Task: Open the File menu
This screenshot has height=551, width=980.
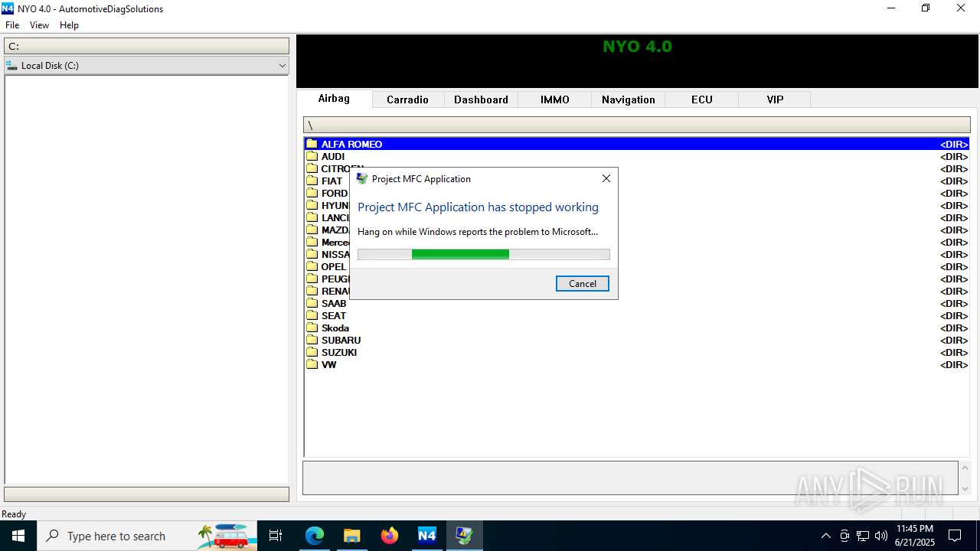Action: point(12,25)
